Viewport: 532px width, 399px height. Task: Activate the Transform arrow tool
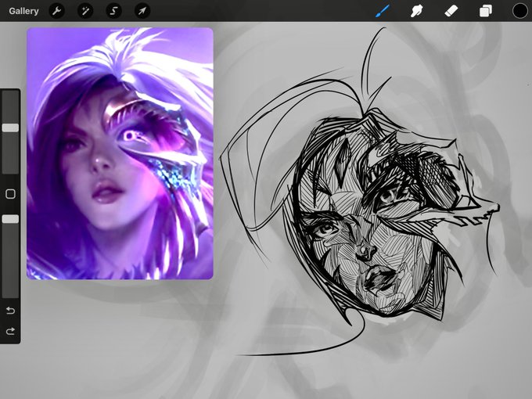click(x=142, y=11)
